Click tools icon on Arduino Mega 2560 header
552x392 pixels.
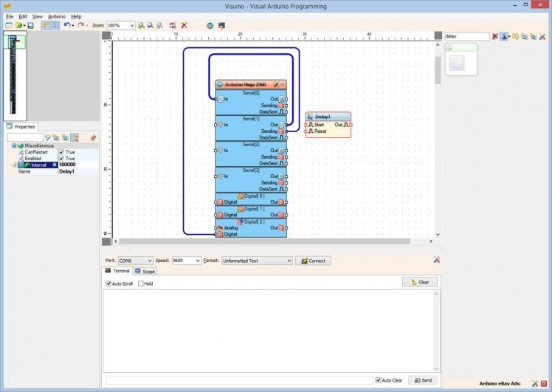(276, 85)
